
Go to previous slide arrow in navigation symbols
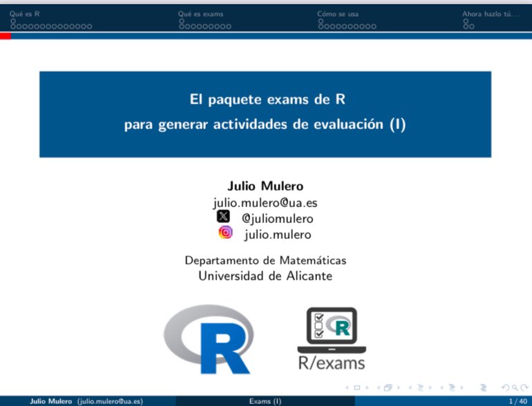tap(347, 387)
